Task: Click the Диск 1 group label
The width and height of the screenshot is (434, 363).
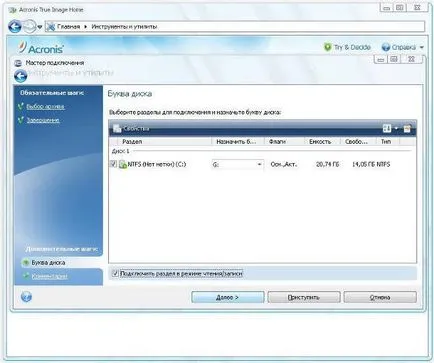Action: 120,151
